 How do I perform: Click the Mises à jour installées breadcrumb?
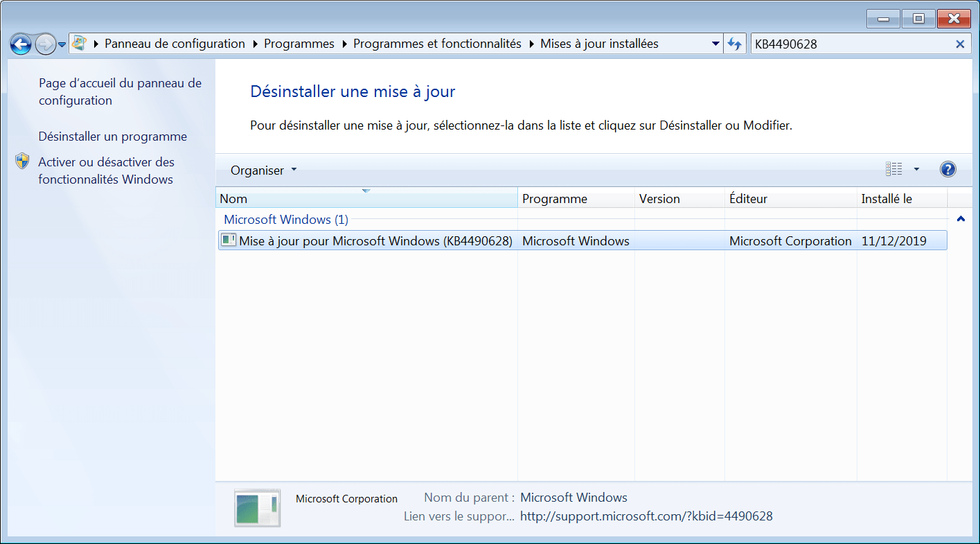click(x=599, y=44)
